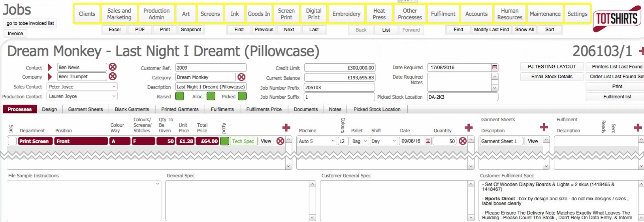The width and height of the screenshot is (644, 222).
Task: Toggle the Raised status indicator
Action: click(179, 96)
